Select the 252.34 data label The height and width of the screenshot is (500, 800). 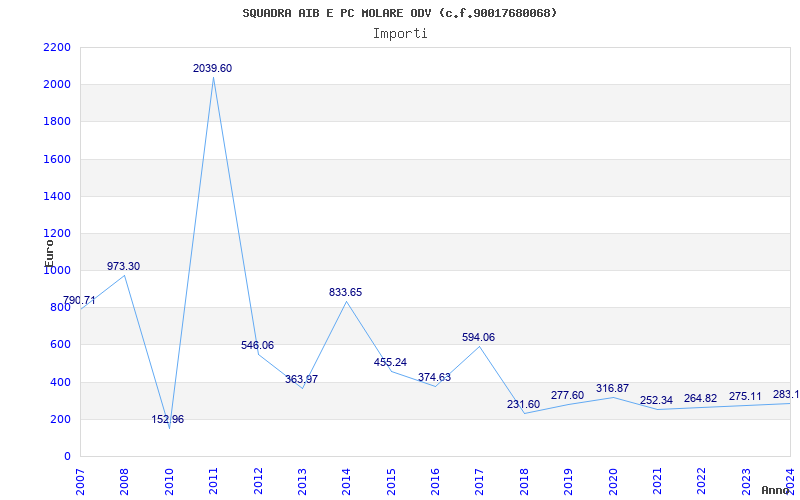[x=656, y=401]
